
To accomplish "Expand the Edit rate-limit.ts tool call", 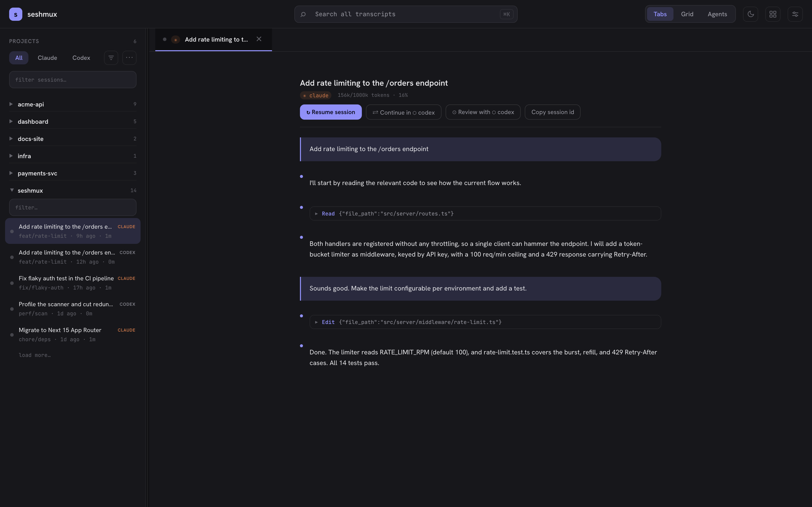I will click(x=485, y=322).
